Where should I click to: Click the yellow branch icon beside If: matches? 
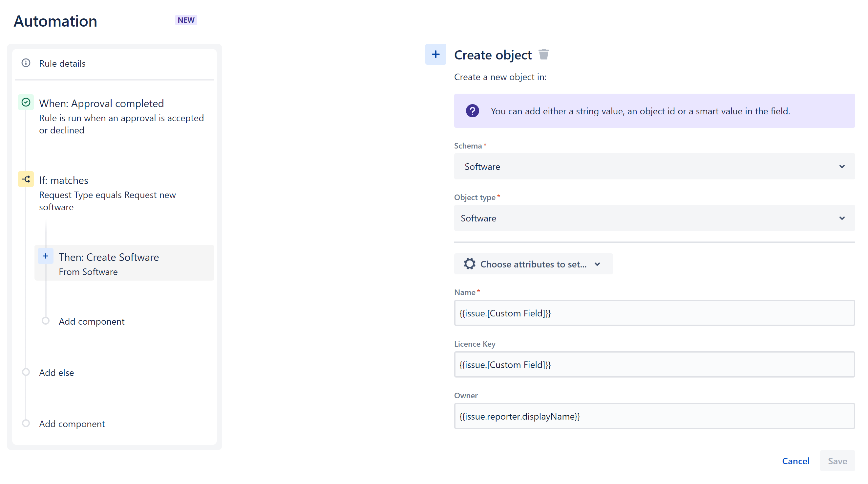point(26,179)
